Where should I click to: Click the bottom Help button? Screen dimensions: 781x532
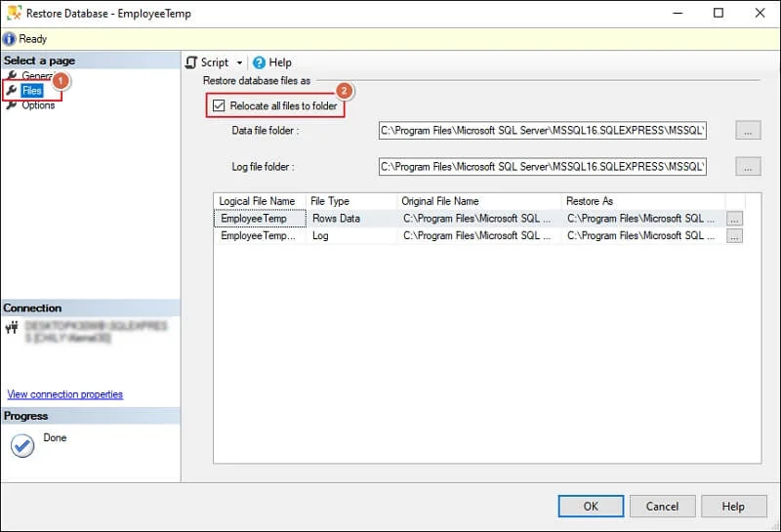[x=734, y=506]
